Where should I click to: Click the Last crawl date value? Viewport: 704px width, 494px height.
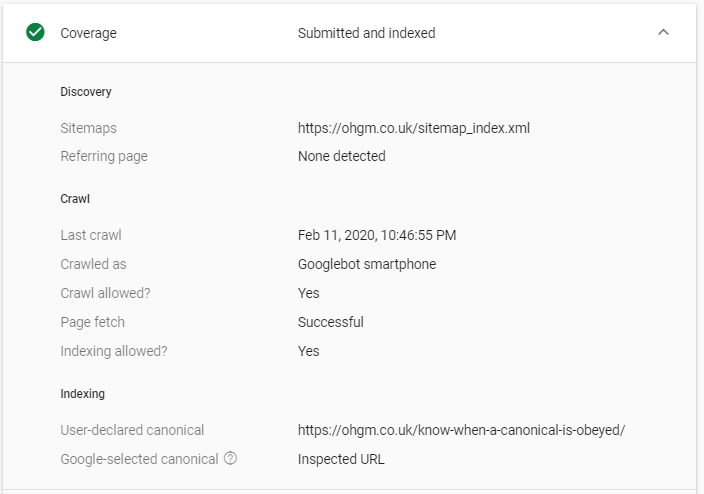[377, 235]
